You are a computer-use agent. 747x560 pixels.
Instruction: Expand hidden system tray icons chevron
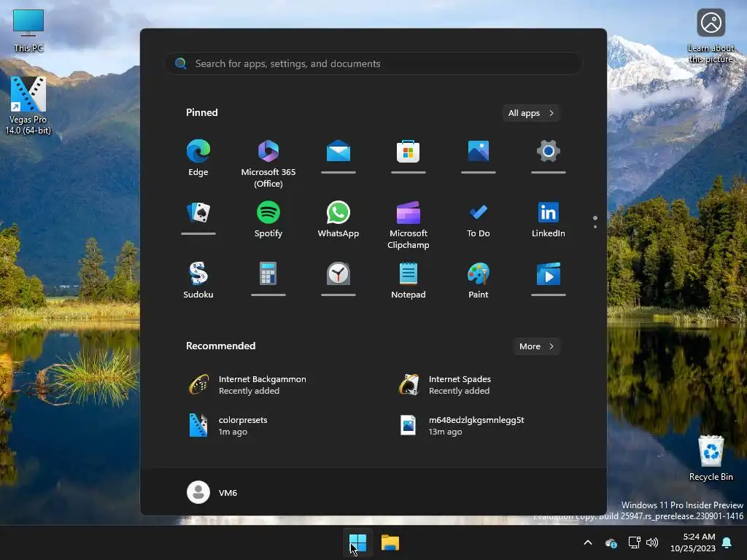588,542
